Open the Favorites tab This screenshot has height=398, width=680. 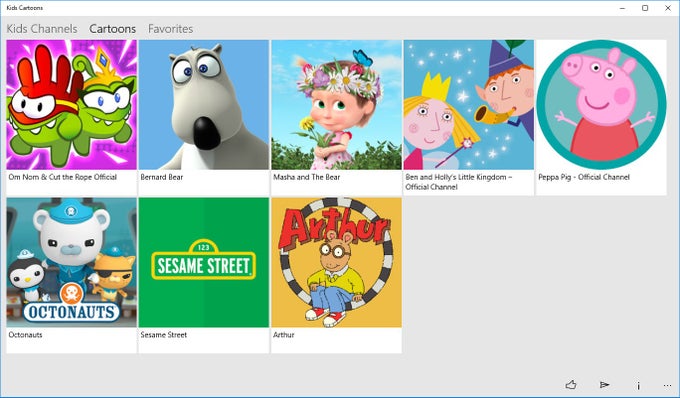click(x=170, y=29)
